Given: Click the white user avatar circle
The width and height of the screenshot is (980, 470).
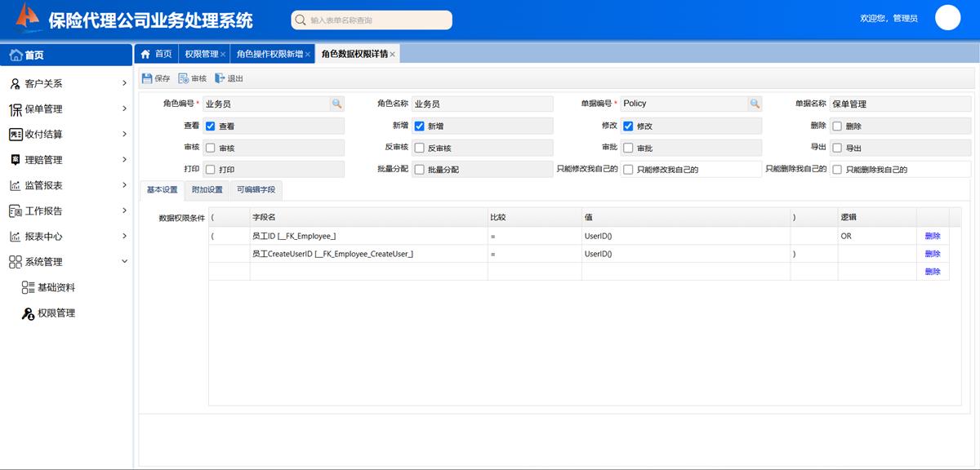Looking at the screenshot, I should click(x=947, y=17).
